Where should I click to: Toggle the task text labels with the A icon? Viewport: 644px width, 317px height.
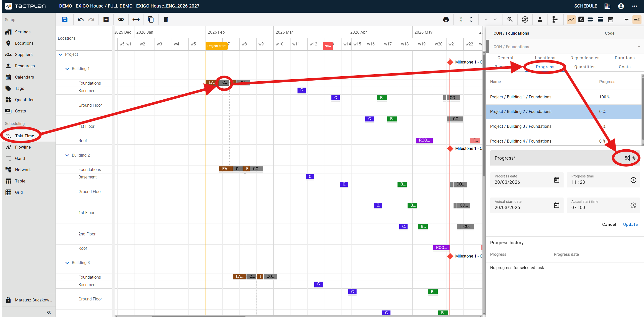pyautogui.click(x=581, y=20)
